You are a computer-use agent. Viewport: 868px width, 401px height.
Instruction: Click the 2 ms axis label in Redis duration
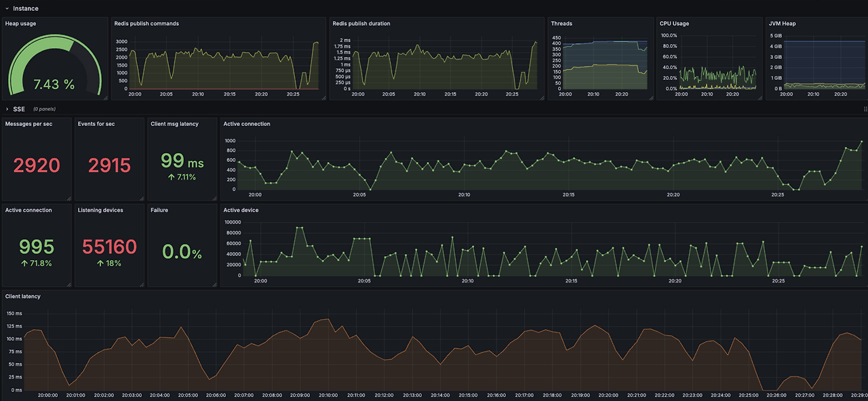344,40
